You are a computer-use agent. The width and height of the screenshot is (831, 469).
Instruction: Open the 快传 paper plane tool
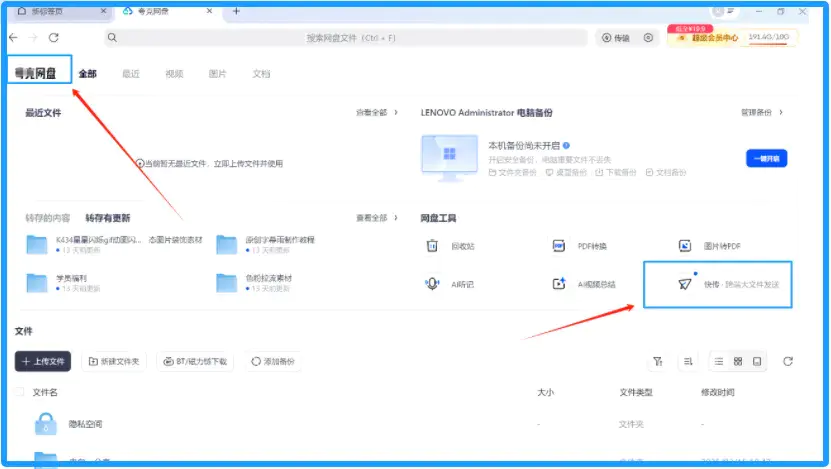pos(685,284)
